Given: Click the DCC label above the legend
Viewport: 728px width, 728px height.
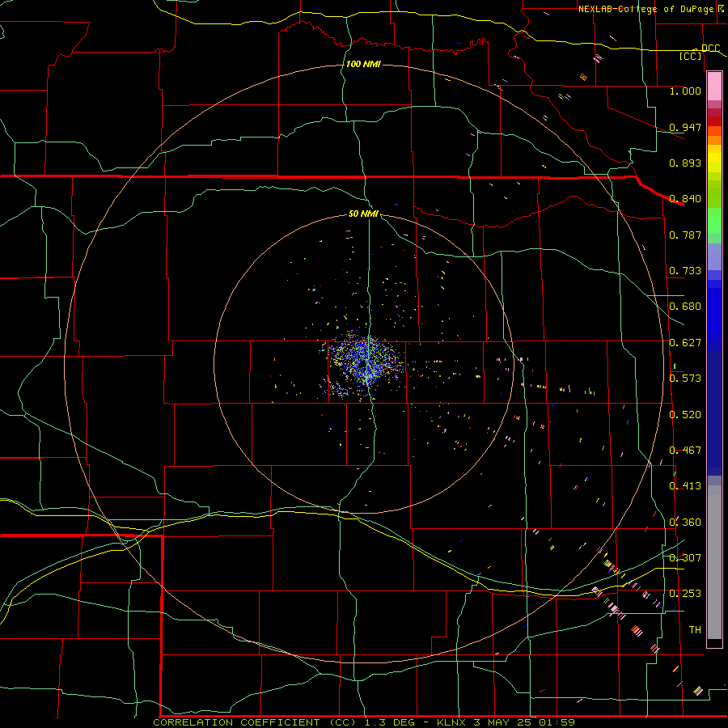Looking at the screenshot, I should pyautogui.click(x=710, y=49).
